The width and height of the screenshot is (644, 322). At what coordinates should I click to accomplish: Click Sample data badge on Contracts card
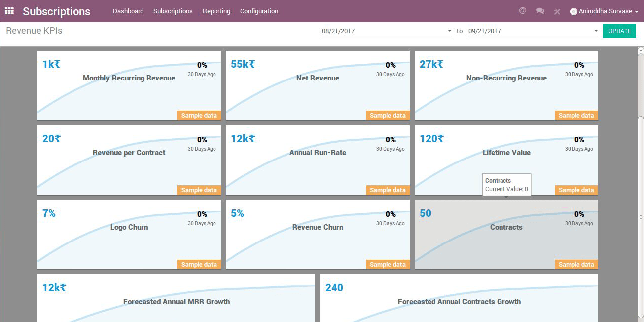[x=576, y=265]
